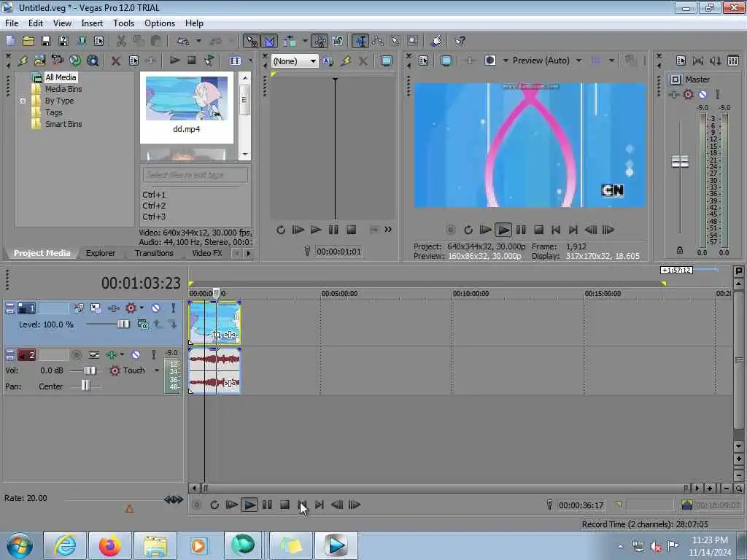Open the (None) trimmer media dropdown
This screenshot has width=747, height=560.
click(x=313, y=61)
